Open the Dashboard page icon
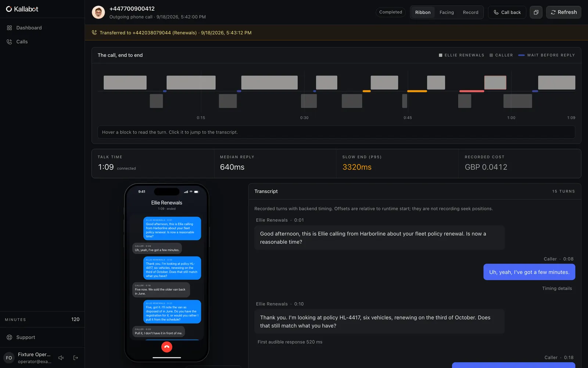Image resolution: width=588 pixels, height=368 pixels. 10,28
